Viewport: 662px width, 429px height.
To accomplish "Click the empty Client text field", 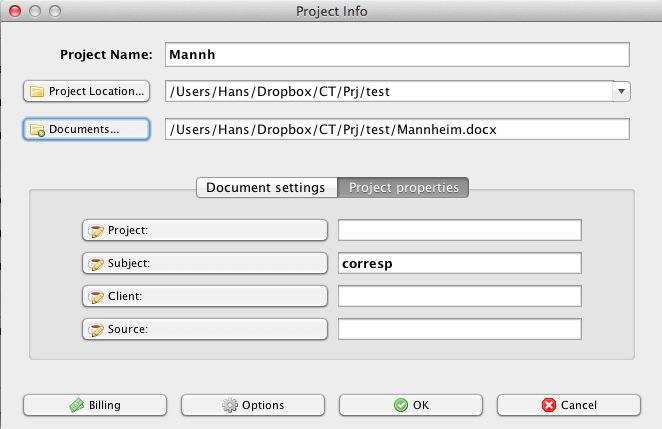I will pos(459,297).
